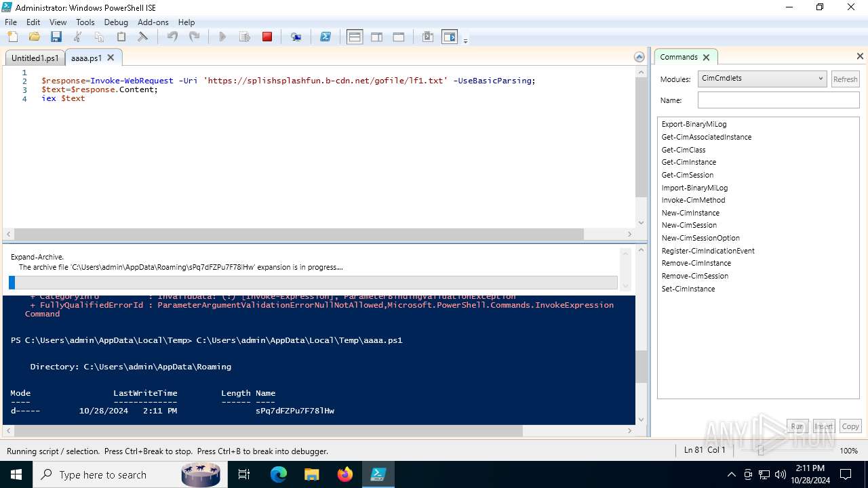Open the File menu

(x=11, y=22)
